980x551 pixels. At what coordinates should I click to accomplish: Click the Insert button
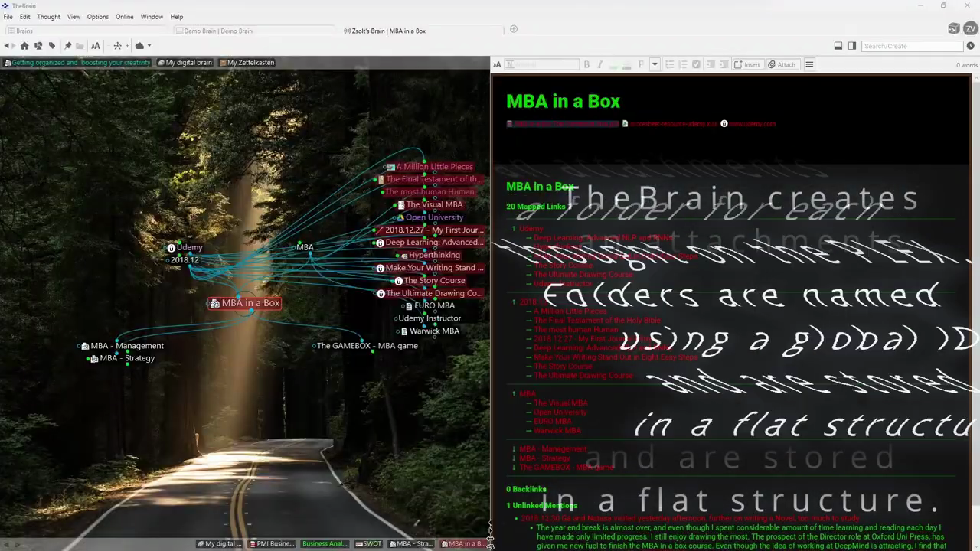click(x=747, y=64)
